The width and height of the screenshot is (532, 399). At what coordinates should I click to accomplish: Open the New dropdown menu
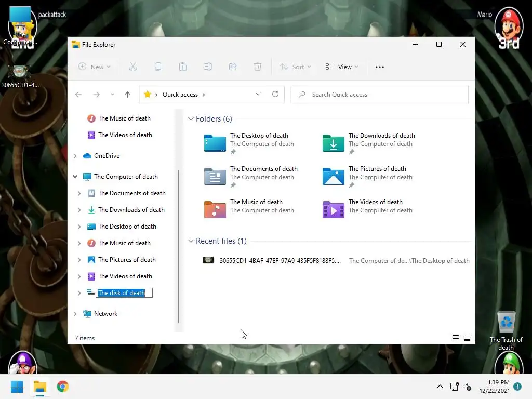[95, 67]
